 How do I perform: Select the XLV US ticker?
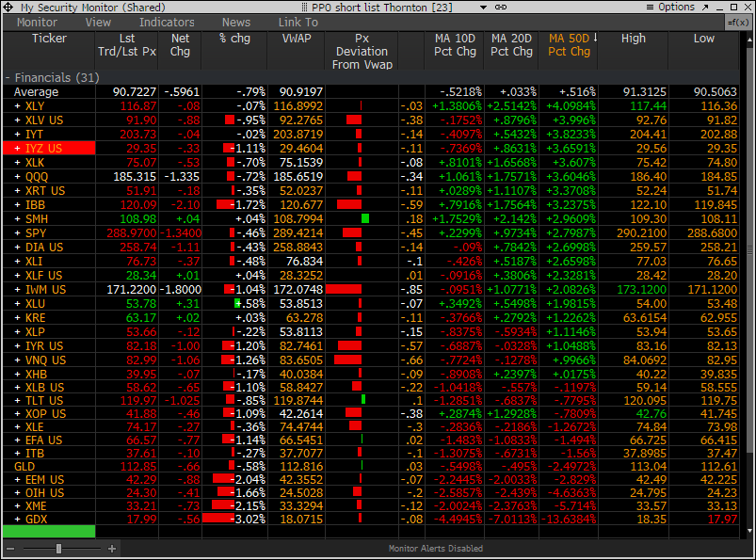click(x=44, y=120)
